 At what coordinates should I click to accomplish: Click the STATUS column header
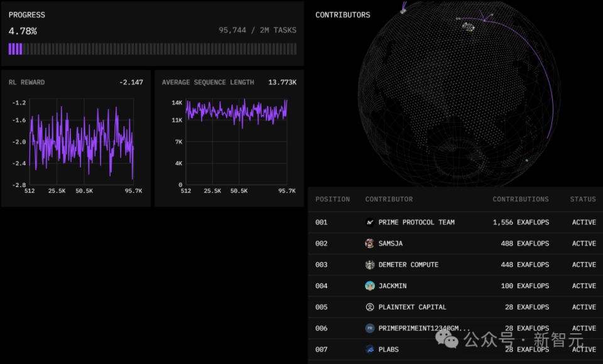(583, 199)
